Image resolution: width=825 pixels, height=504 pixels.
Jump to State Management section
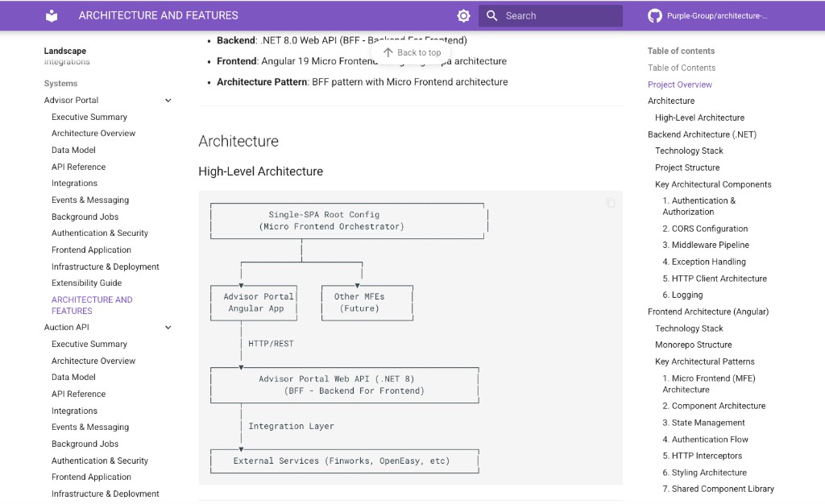703,423
